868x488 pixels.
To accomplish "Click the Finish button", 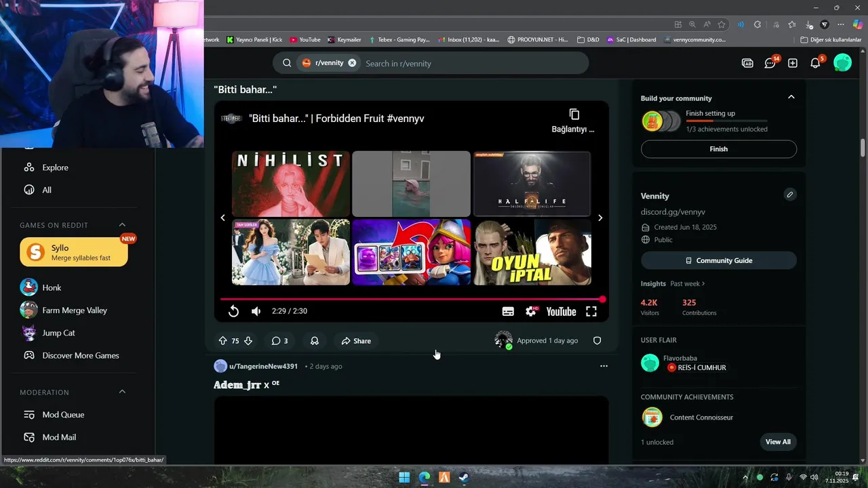I will click(x=719, y=149).
